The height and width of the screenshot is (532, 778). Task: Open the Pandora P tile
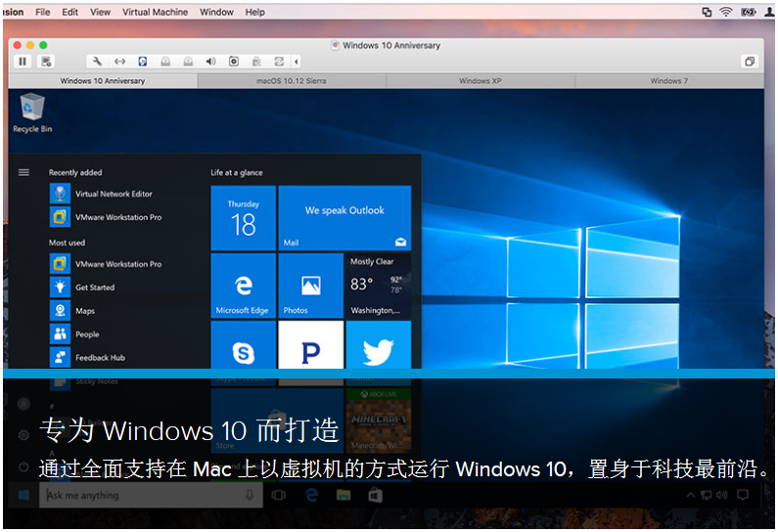point(310,353)
